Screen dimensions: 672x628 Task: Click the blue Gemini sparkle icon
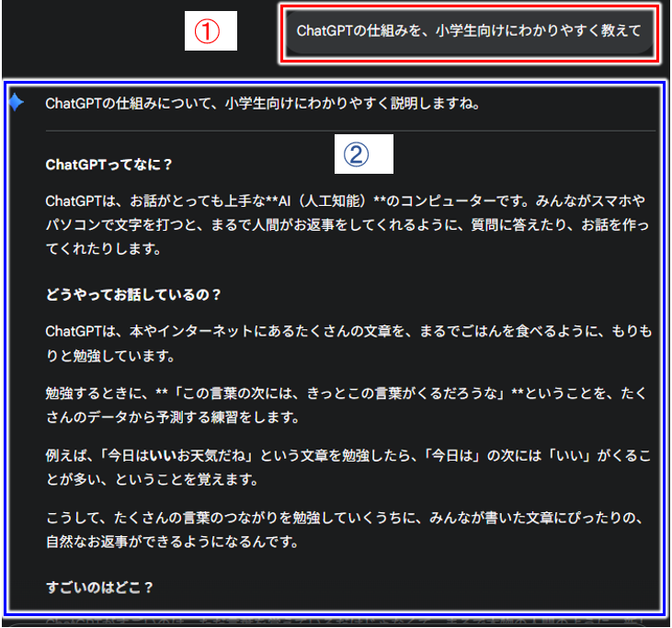16,102
